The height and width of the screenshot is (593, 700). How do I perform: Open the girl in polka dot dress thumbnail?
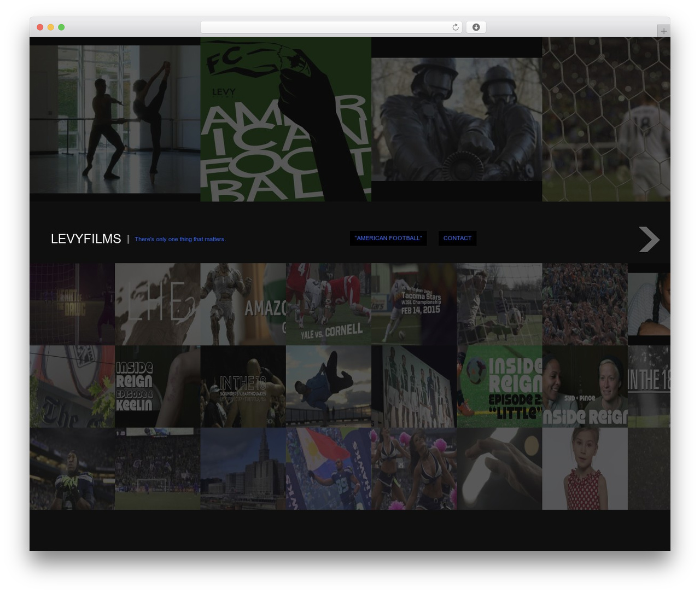(585, 469)
